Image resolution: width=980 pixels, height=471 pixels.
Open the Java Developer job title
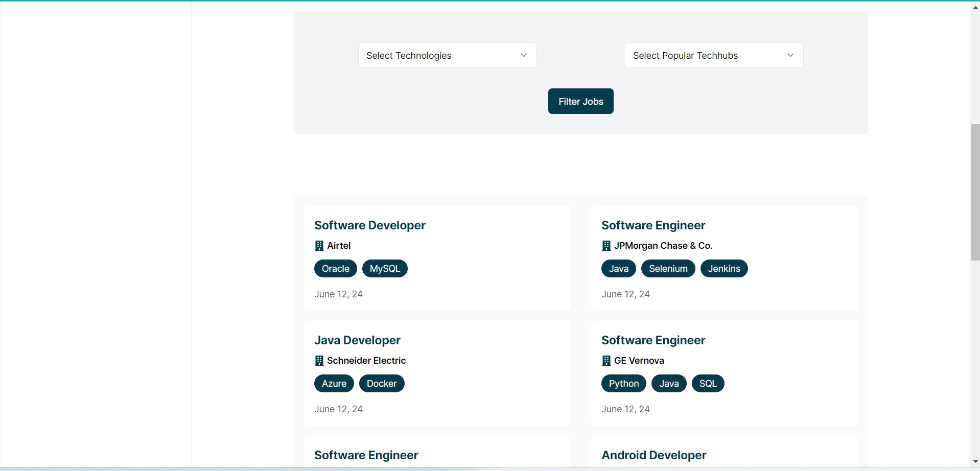(x=357, y=340)
